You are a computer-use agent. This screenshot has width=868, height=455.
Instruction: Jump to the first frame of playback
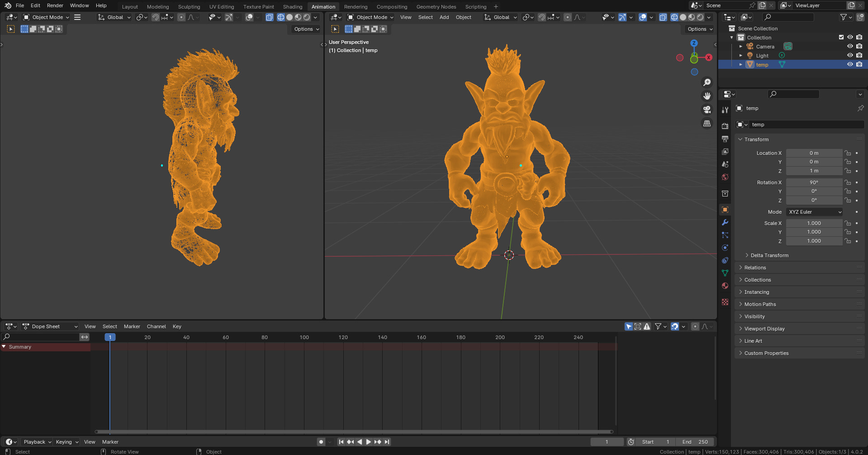342,442
